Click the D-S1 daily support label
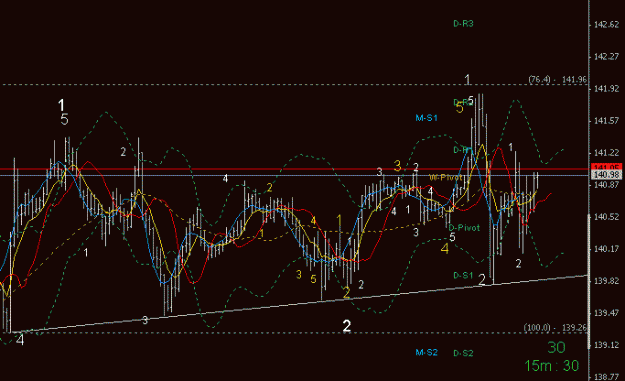625x381 pixels. pos(463,275)
